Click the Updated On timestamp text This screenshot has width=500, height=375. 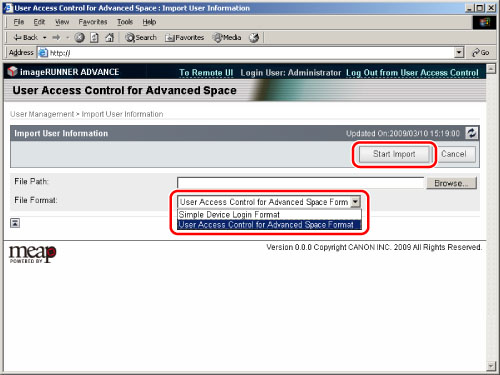(403, 133)
